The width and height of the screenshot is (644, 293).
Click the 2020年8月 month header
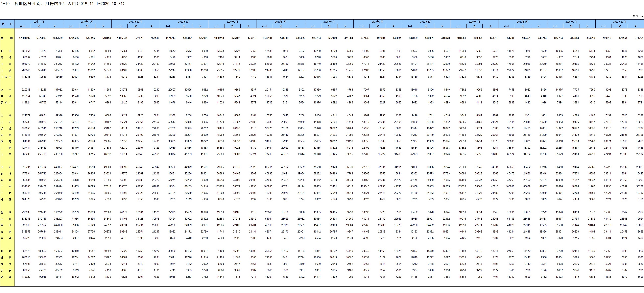[x=523, y=22]
